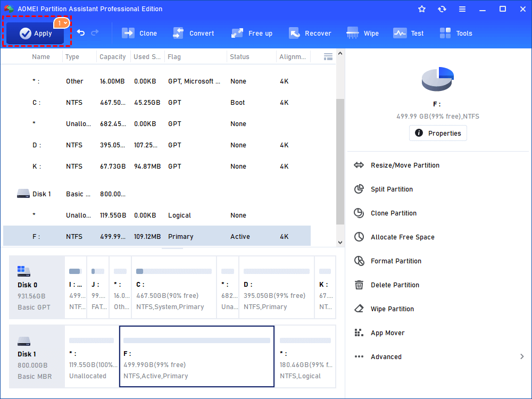Click the F: pie chart icon

(438, 79)
